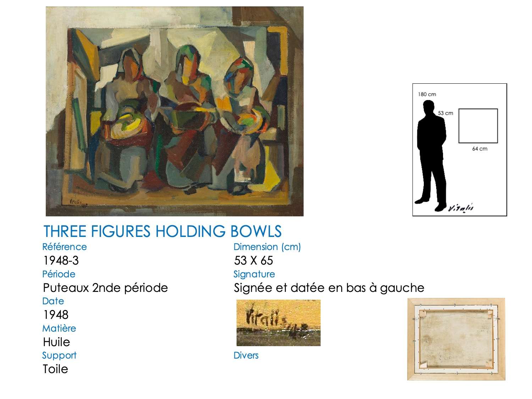Open the signature close-up thumbnail
The height and width of the screenshot is (399, 532).
pyautogui.click(x=278, y=323)
